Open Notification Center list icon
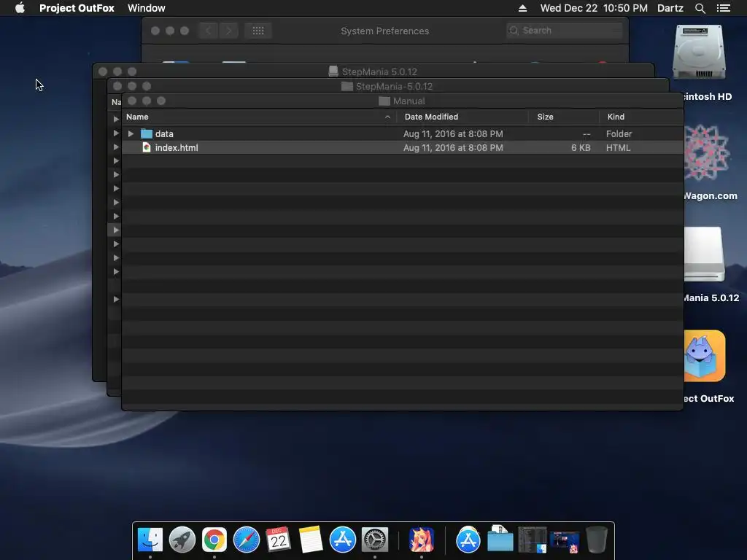 click(x=723, y=8)
